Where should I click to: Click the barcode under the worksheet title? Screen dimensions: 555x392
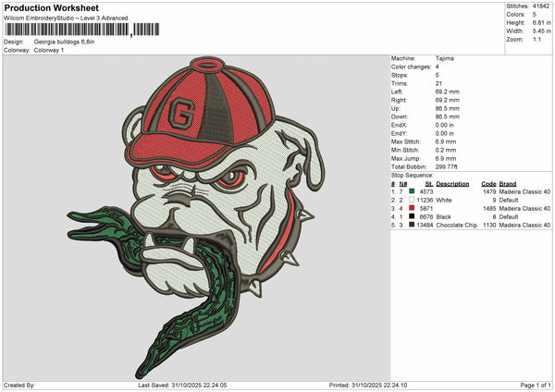(x=82, y=30)
